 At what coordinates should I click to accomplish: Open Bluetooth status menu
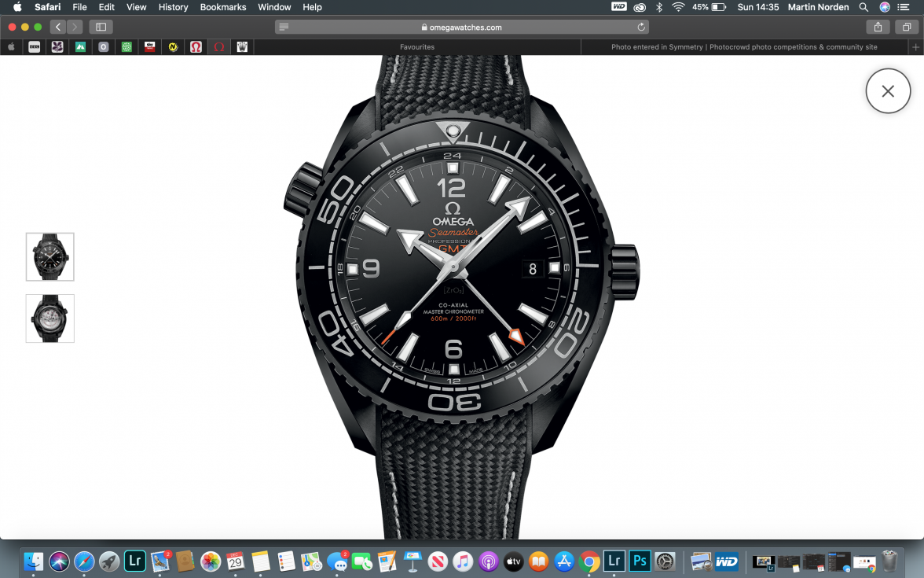coord(659,7)
